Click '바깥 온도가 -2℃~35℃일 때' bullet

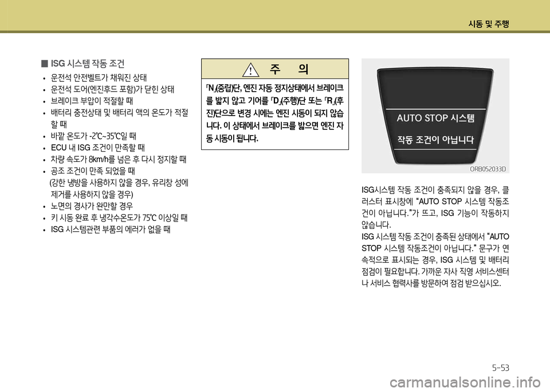pyautogui.click(x=93, y=136)
